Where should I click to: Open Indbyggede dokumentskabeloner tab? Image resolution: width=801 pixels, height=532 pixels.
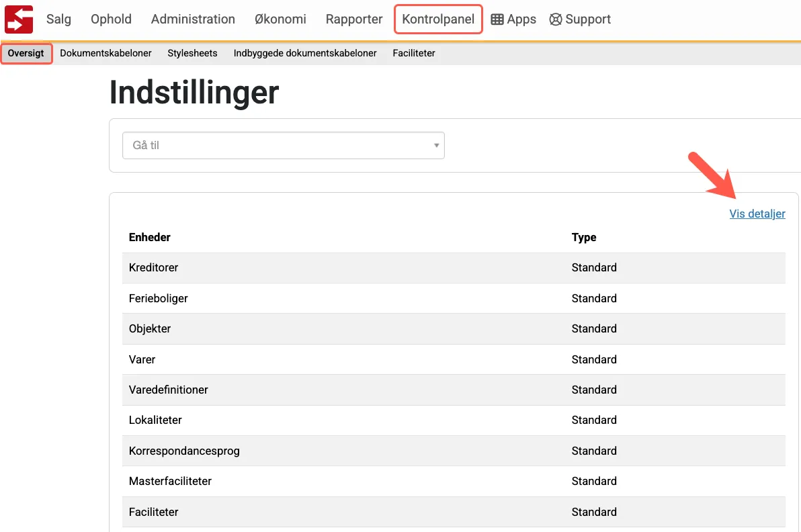tap(305, 53)
